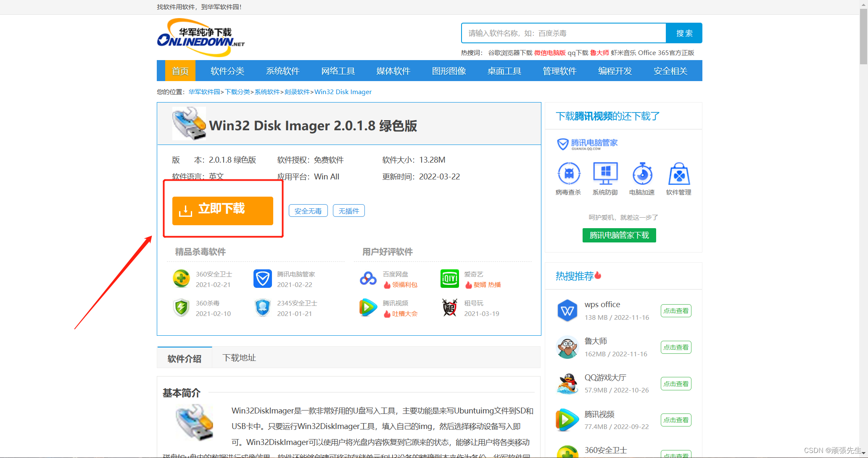Click the 电脑加速 speedup icon
868x458 pixels.
click(642, 174)
